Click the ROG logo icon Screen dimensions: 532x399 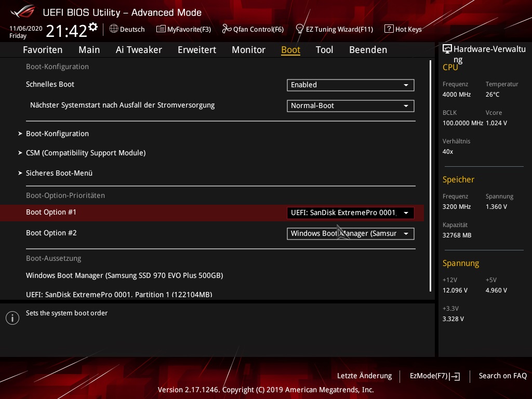click(x=23, y=12)
